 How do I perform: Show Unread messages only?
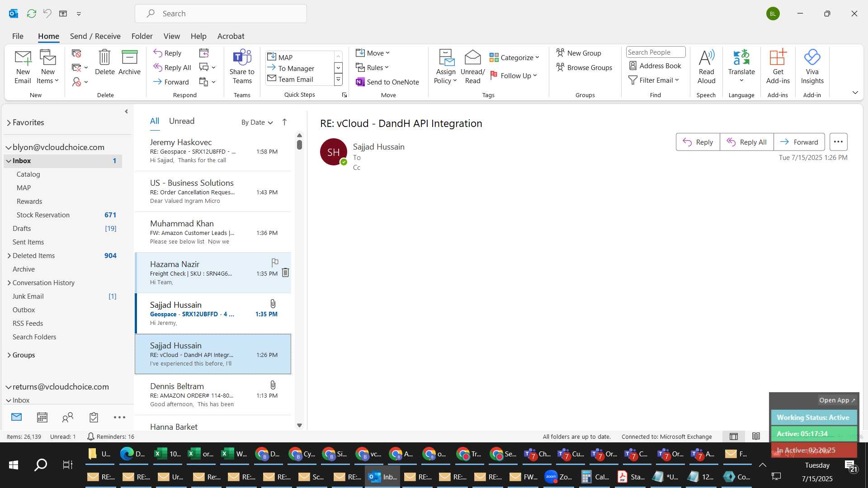coord(181,121)
